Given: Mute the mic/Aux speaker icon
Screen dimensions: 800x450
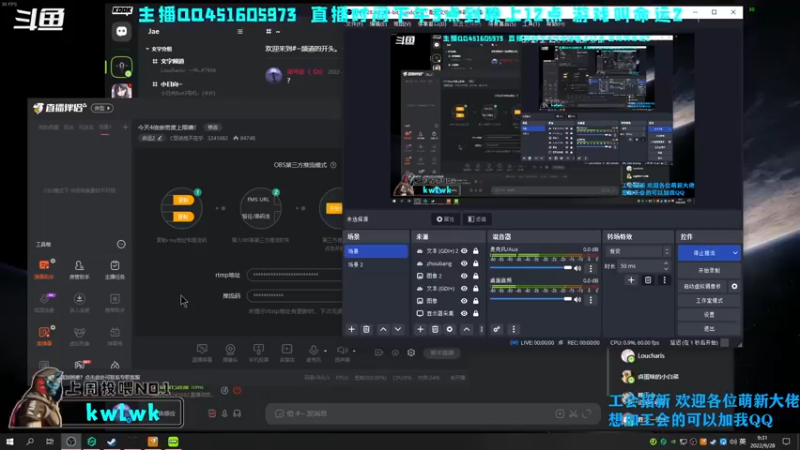Looking at the screenshot, I should pos(578,268).
